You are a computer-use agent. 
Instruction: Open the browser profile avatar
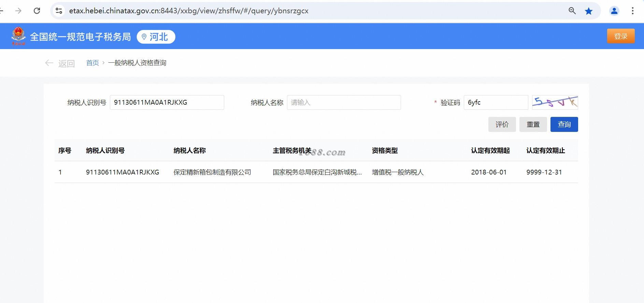coord(614,11)
